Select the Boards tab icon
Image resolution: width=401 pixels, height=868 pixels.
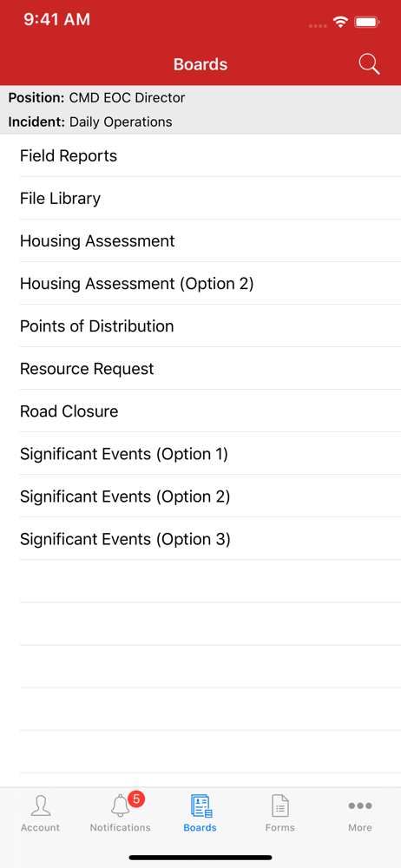click(x=201, y=806)
